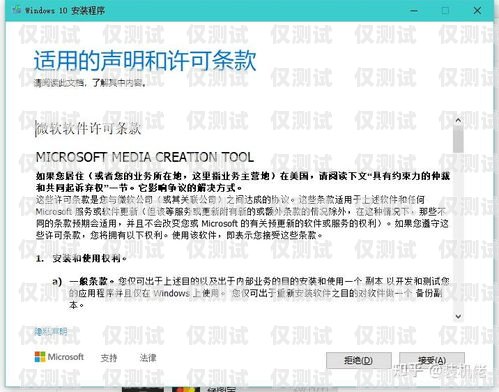Click the Windows 10 setup title bar icon
The image size is (499, 392).
pyautogui.click(x=16, y=10)
